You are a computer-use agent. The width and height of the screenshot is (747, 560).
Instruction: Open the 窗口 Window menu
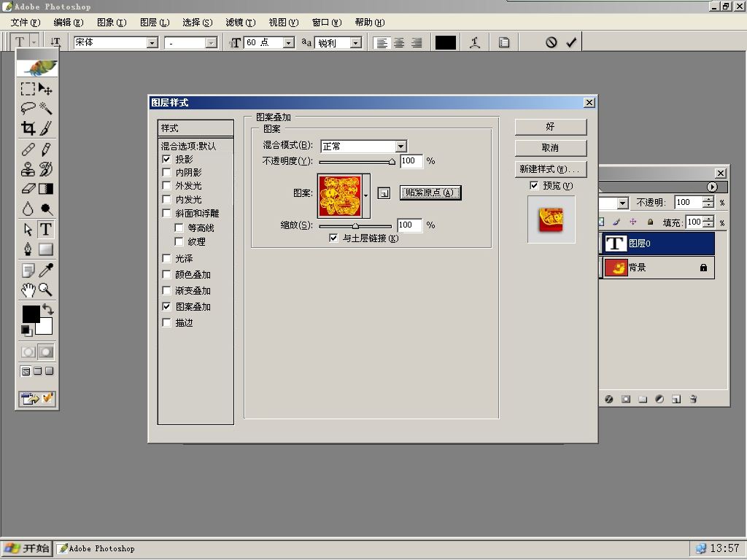point(327,23)
